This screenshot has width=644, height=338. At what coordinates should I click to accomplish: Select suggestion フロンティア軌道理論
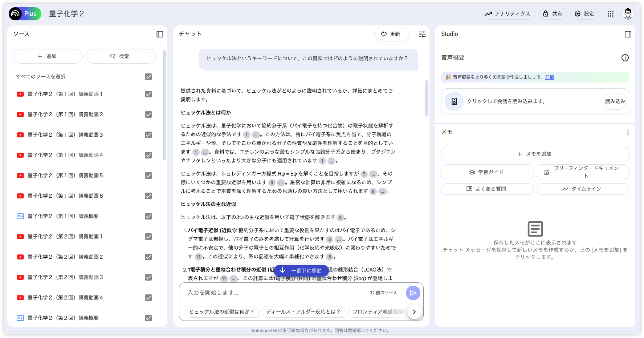coord(378,312)
